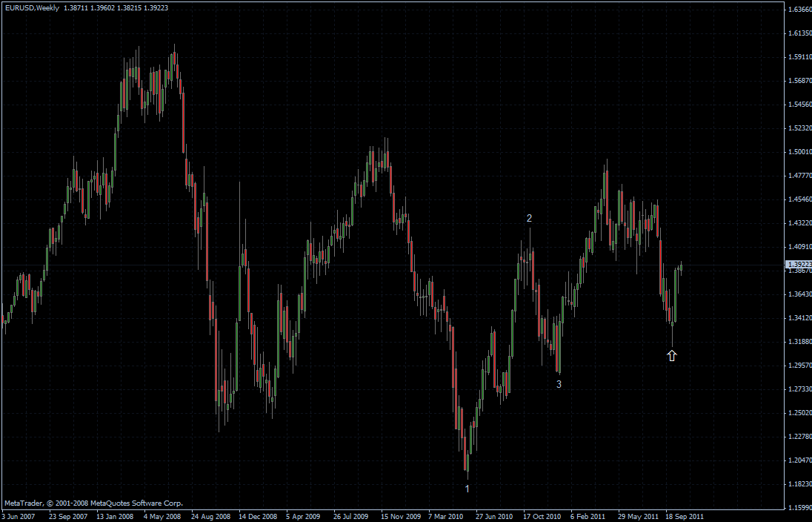Screen dimensions: 812x522
Task: Select the text label '2' above the swing high
Action: [x=529, y=218]
